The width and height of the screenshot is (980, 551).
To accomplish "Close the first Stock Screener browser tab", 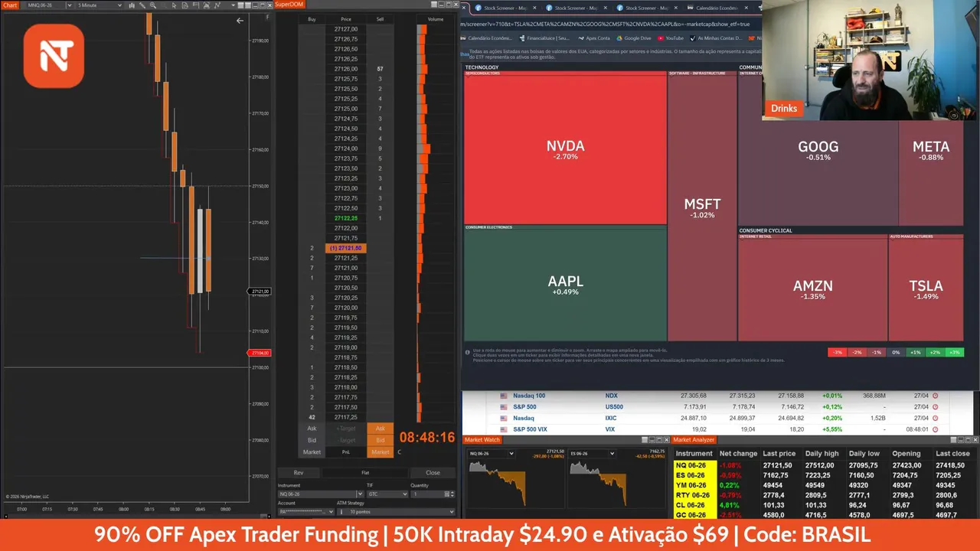I will 534,8.
